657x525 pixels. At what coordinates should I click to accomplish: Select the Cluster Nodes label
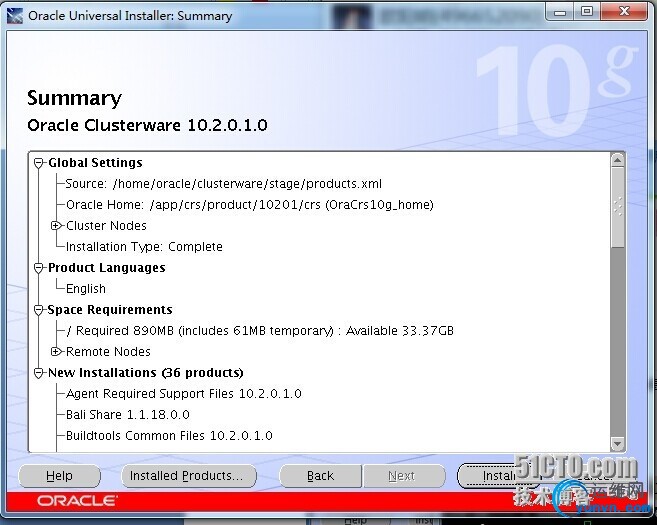coord(106,226)
